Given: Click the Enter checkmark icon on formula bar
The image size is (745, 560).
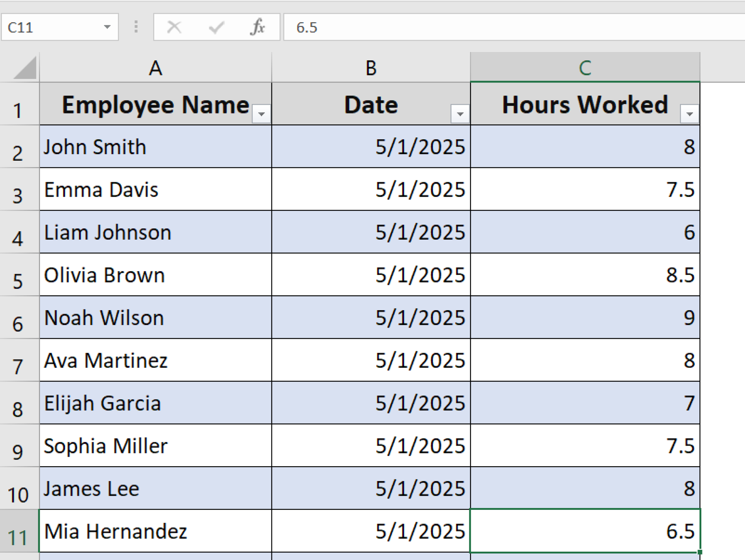Looking at the screenshot, I should pos(216,26).
